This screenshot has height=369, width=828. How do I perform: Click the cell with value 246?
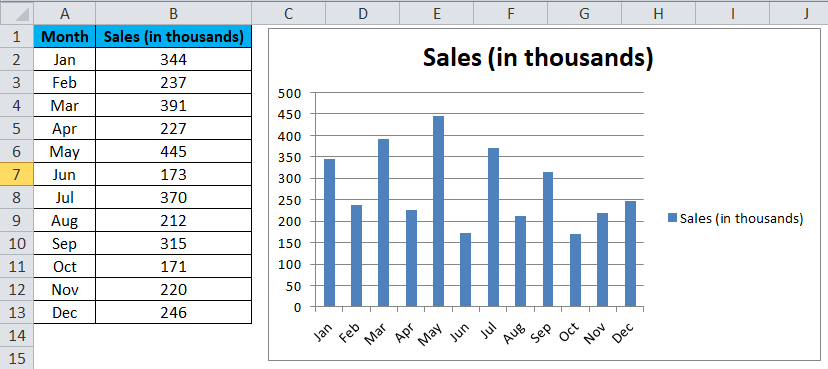(x=174, y=313)
